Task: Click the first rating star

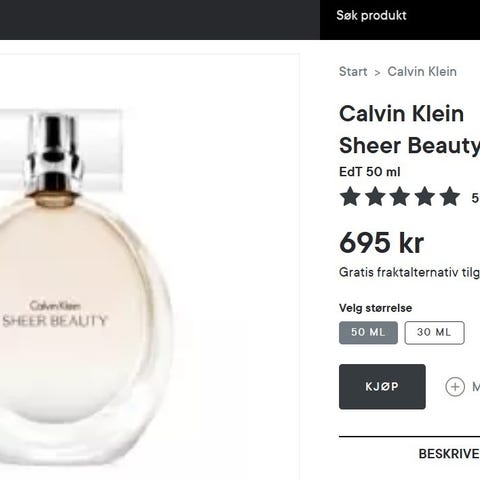Action: 350,196
